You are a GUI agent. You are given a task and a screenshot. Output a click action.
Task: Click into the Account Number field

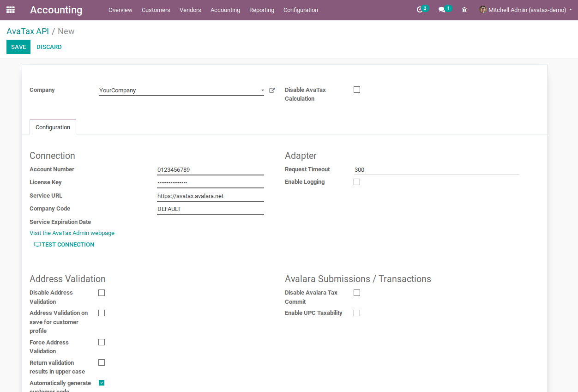click(210, 170)
